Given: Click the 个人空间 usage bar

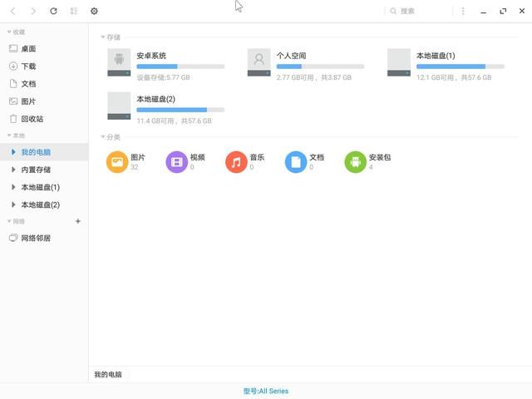Looking at the screenshot, I should (320, 66).
